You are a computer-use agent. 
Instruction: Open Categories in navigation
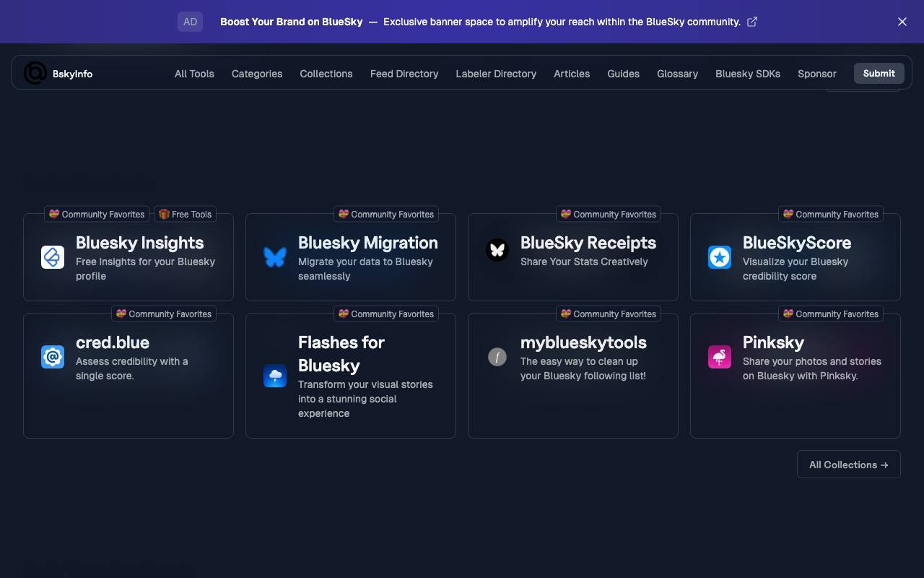tap(257, 74)
